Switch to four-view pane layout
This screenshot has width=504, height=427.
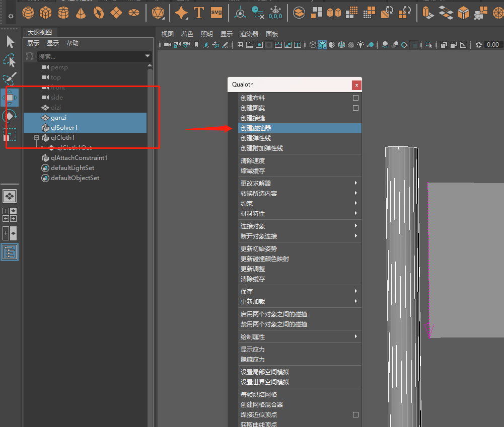point(10,215)
